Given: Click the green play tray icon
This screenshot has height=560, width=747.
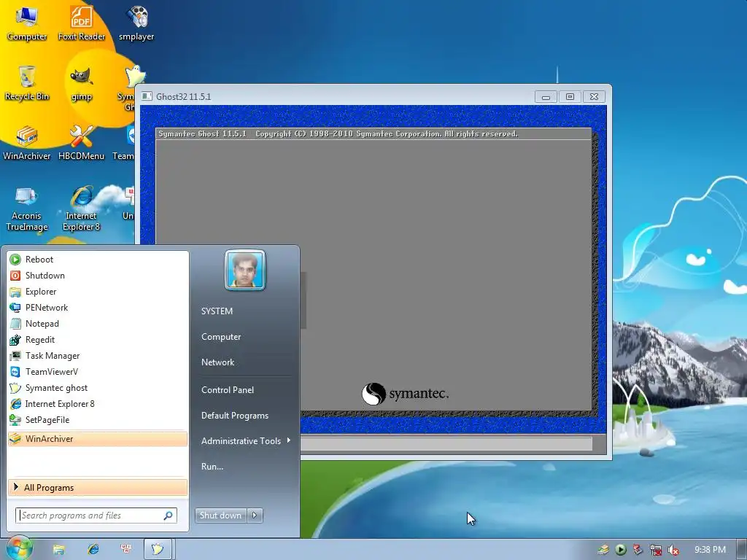Looking at the screenshot, I should pos(620,550).
